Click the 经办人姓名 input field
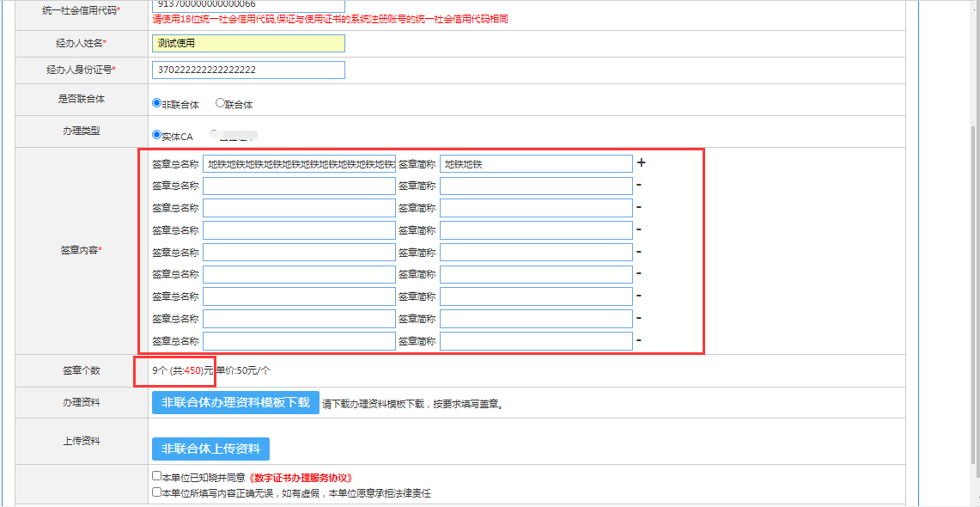 click(247, 43)
